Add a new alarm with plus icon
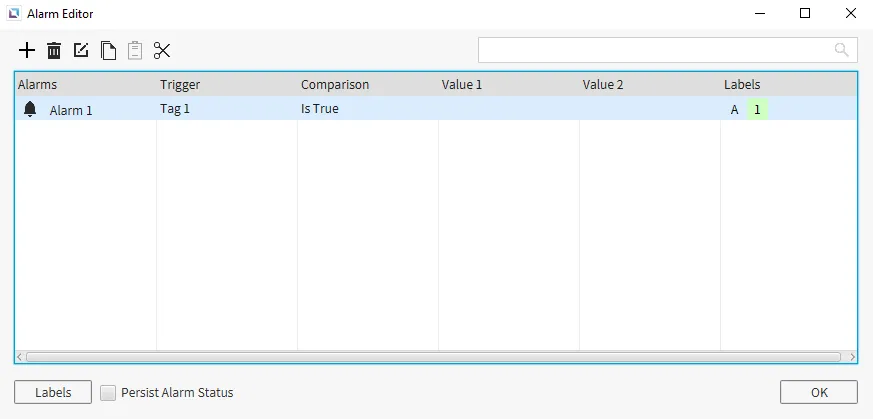 click(x=27, y=51)
